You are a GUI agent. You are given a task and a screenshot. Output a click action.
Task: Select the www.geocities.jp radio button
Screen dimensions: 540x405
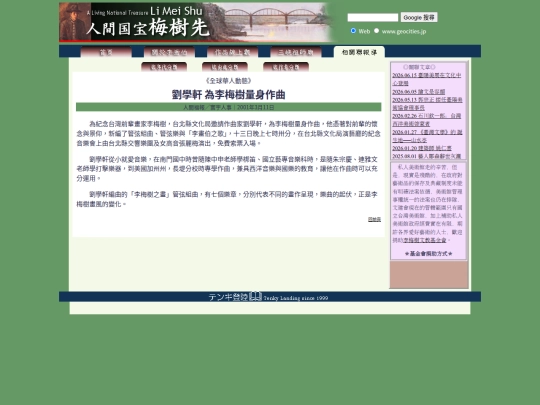376,31
